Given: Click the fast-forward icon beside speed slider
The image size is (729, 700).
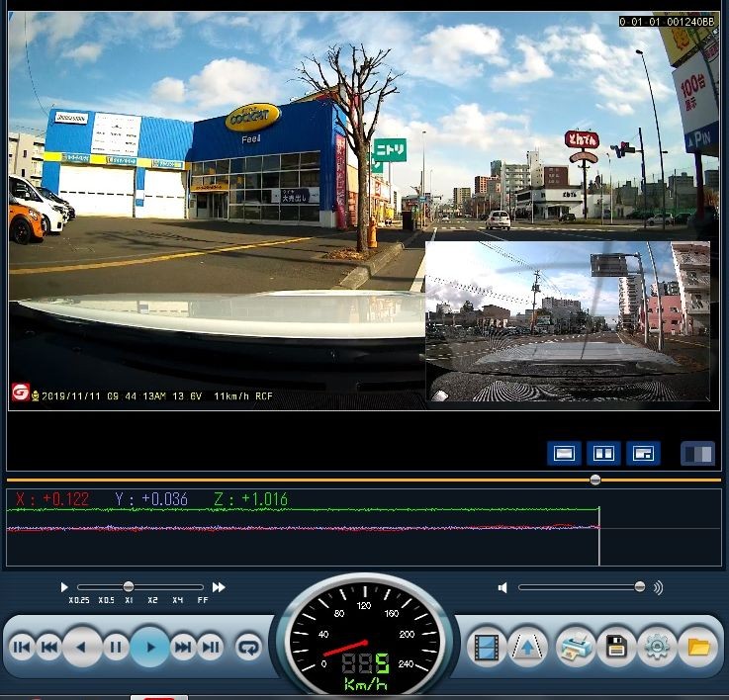Looking at the screenshot, I should (x=219, y=587).
